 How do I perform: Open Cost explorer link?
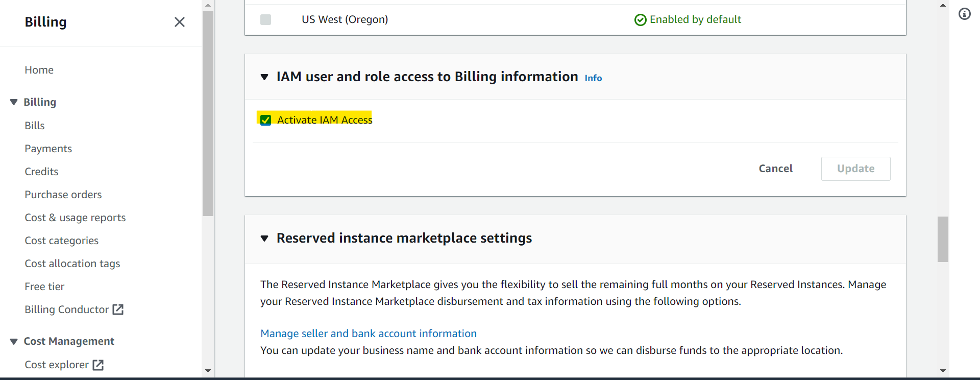coord(57,365)
